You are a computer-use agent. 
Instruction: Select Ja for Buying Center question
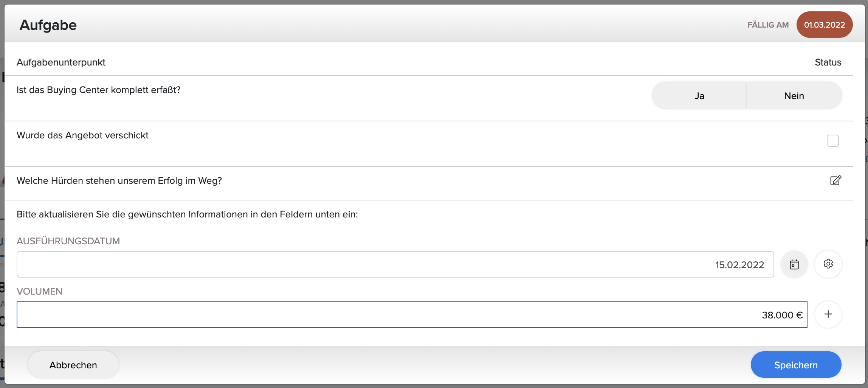(699, 96)
